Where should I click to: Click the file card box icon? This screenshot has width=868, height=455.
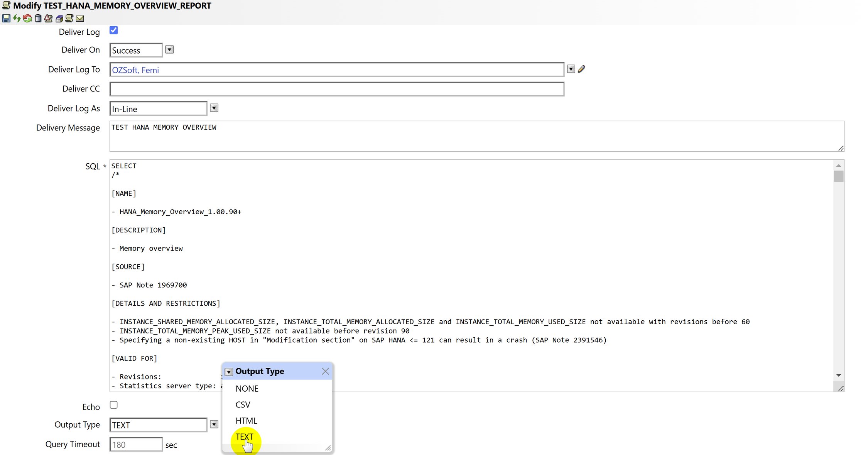pyautogui.click(x=59, y=18)
